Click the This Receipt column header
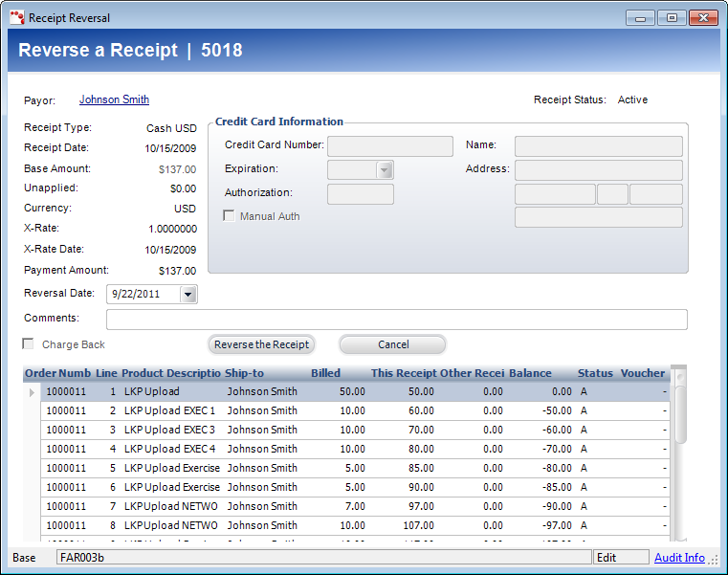 [403, 373]
